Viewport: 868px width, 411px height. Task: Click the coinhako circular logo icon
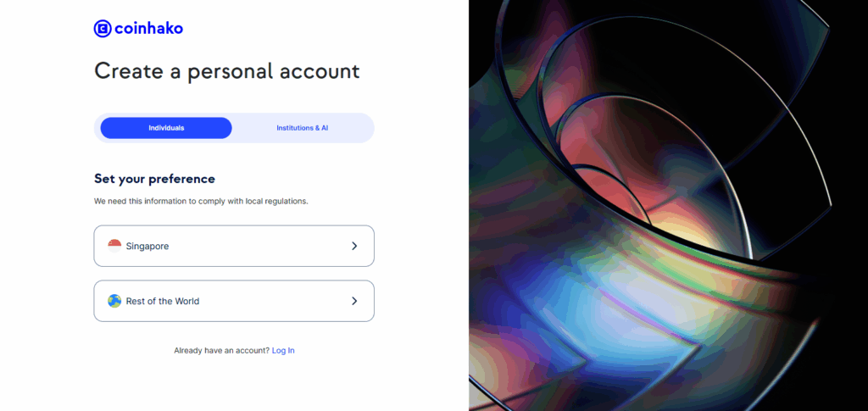coord(103,29)
